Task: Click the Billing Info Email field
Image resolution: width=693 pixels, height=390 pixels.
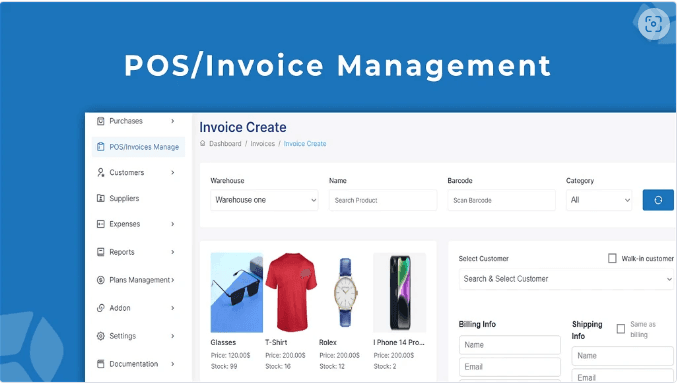Action: tap(510, 367)
